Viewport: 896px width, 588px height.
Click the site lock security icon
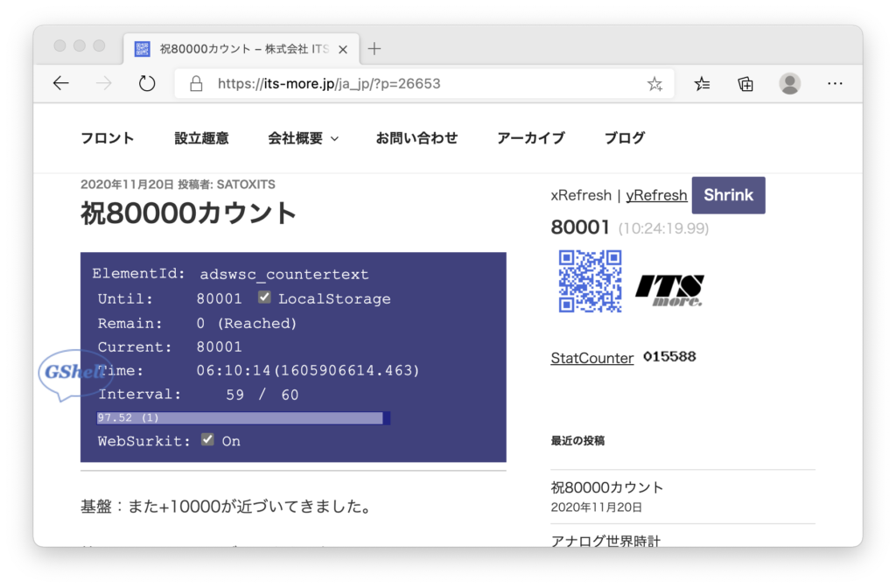point(196,84)
